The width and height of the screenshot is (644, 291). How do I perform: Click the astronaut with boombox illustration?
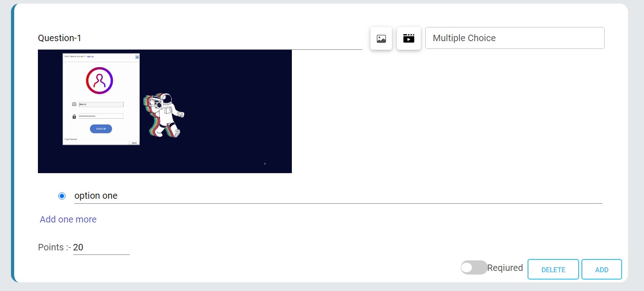point(164,115)
